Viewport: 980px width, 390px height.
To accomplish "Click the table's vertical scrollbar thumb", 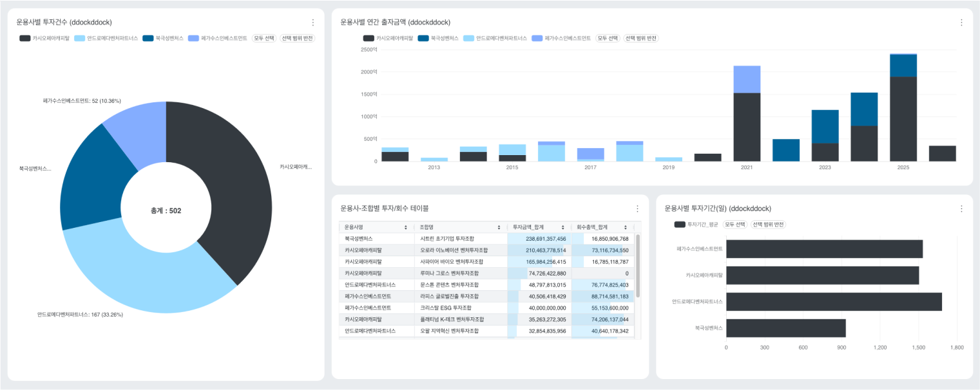I will click(639, 266).
